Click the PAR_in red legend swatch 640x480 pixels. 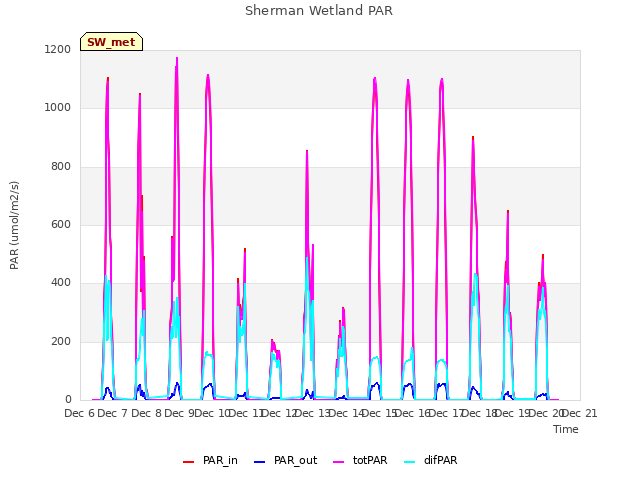(189, 461)
